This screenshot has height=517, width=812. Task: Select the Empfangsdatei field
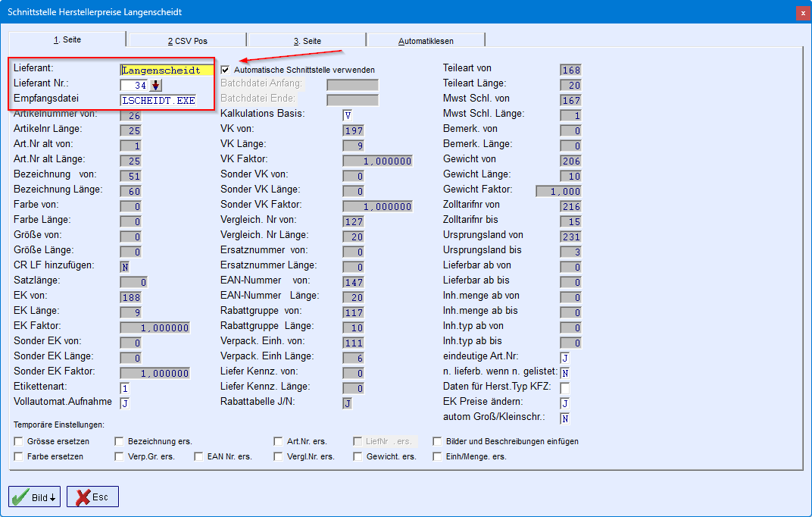(x=158, y=101)
